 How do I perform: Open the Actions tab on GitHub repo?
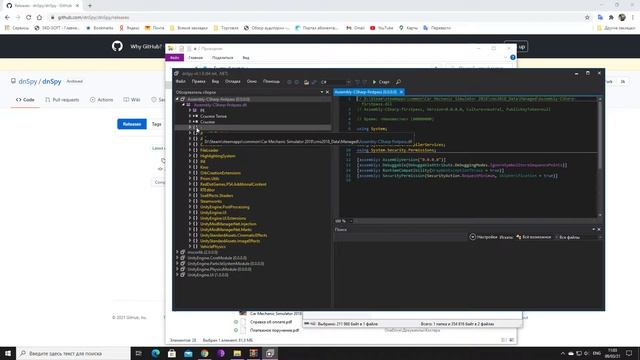point(102,100)
